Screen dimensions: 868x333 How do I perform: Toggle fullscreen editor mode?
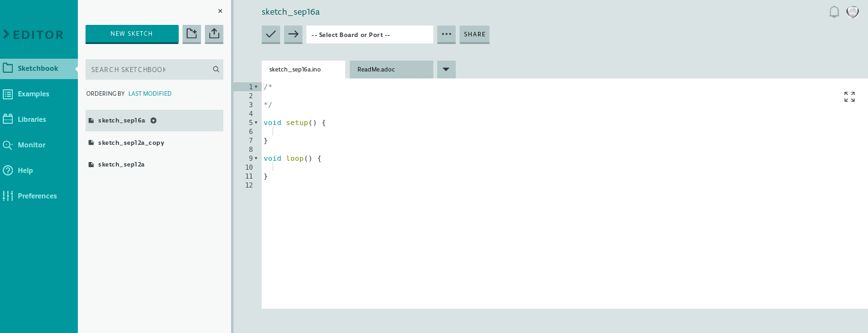point(849,97)
